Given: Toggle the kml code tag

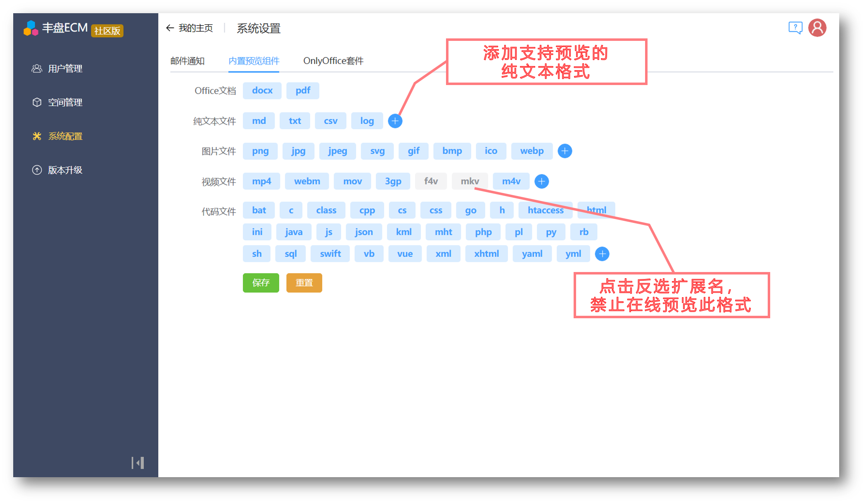Looking at the screenshot, I should pyautogui.click(x=404, y=232).
